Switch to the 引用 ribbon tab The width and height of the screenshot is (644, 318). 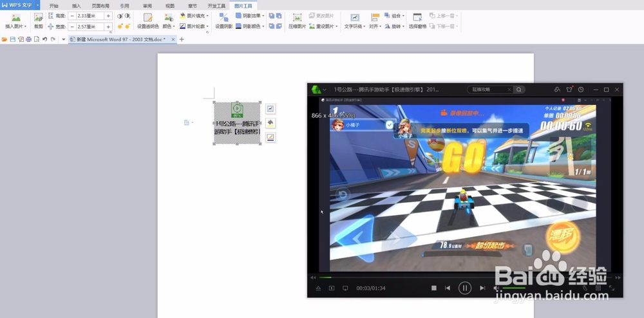coord(124,6)
